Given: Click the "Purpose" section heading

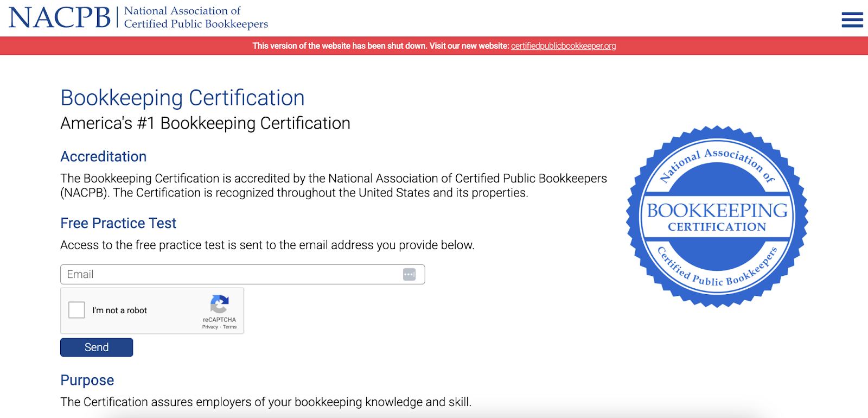Looking at the screenshot, I should click(87, 381).
